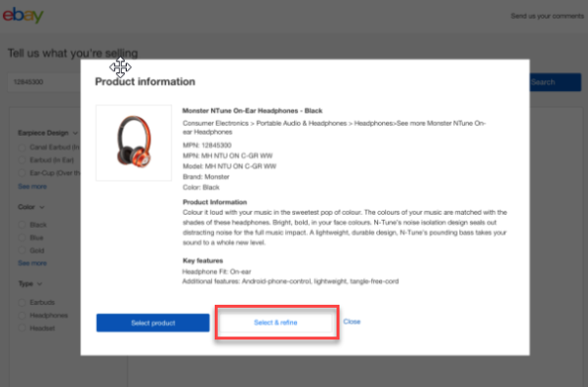
Task: Collapse the Type filter section
Action: click(30, 283)
